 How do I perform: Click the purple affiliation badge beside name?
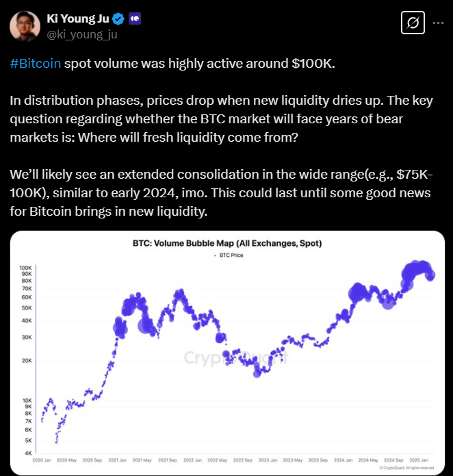click(x=135, y=18)
